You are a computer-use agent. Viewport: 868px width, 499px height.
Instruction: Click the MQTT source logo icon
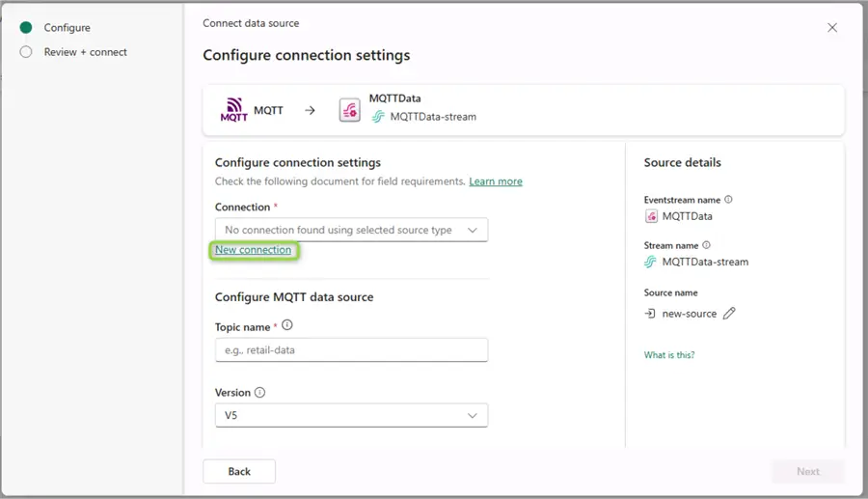(234, 110)
